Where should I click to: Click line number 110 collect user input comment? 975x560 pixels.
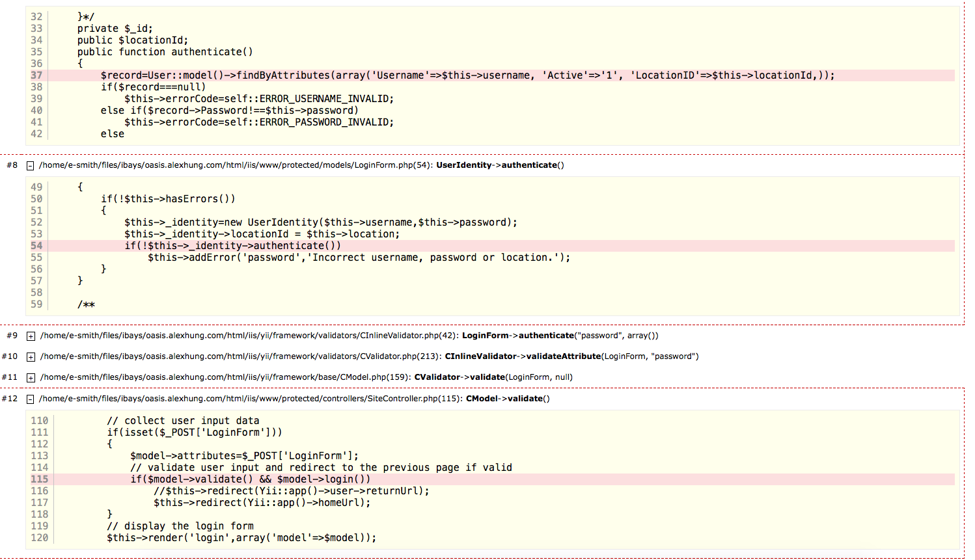pyautogui.click(x=39, y=420)
